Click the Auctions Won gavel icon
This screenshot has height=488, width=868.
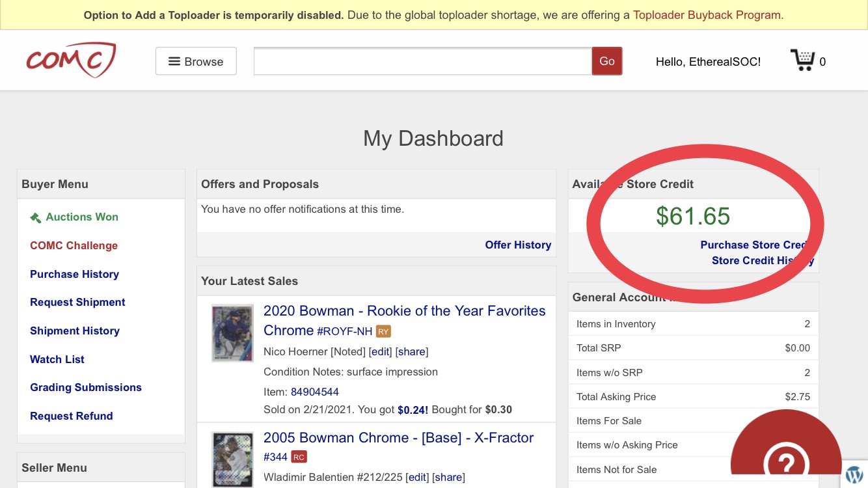click(36, 217)
